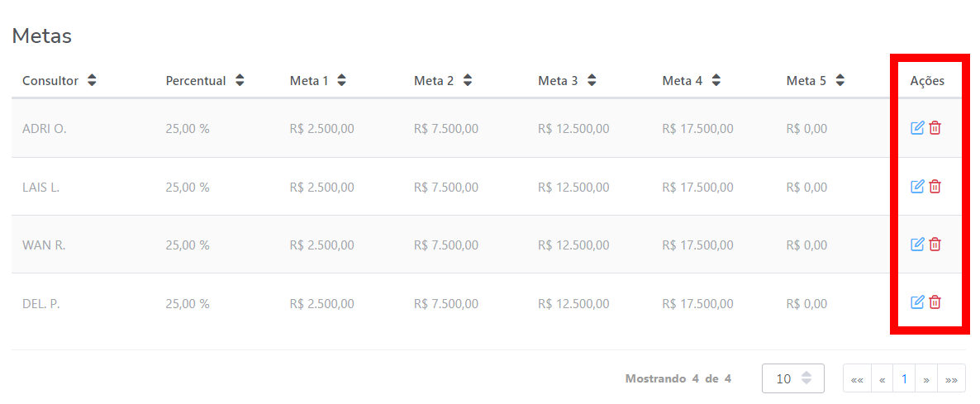Open the rows-per-page selector showing 10
Image resolution: width=980 pixels, height=404 pixels.
792,378
